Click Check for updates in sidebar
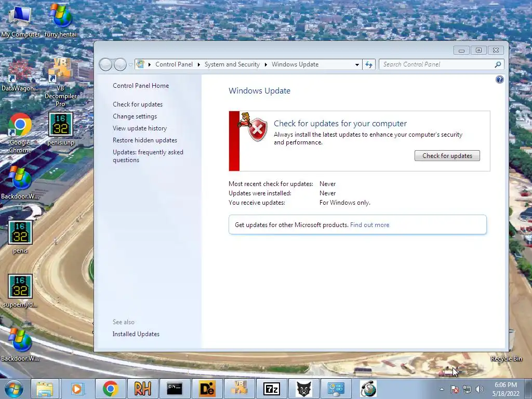The height and width of the screenshot is (399, 532). click(138, 104)
